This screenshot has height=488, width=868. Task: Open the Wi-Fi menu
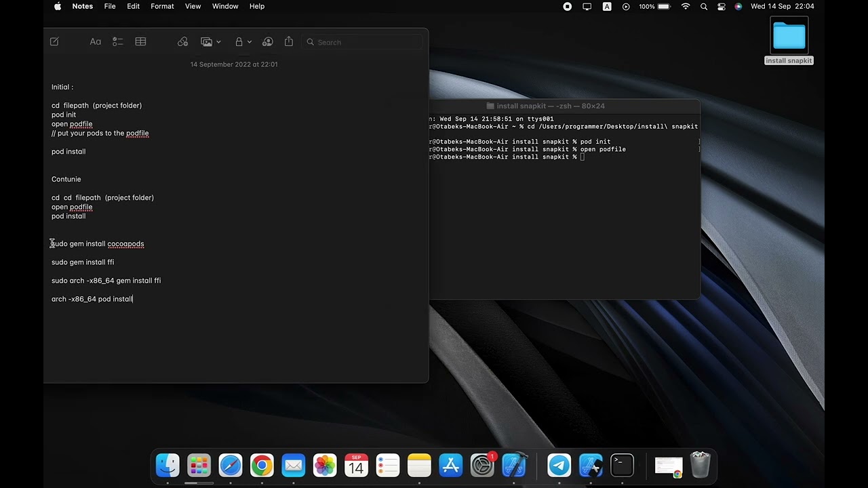click(686, 6)
